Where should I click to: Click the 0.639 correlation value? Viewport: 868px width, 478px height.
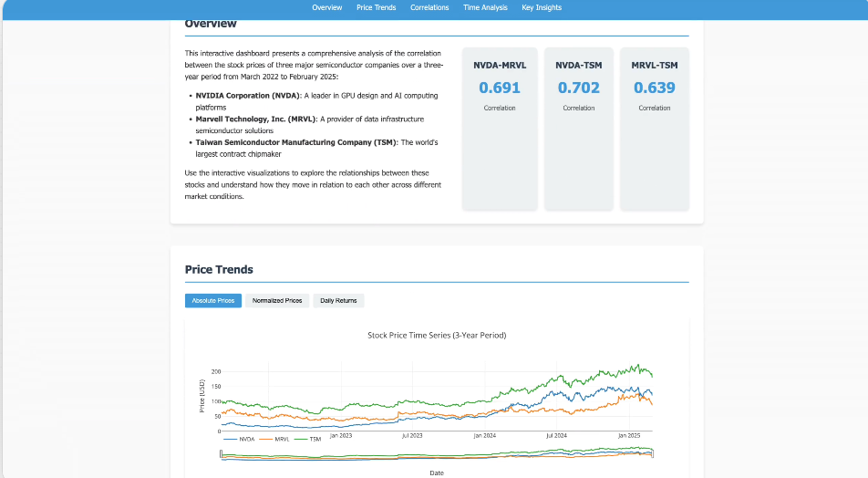tap(655, 88)
